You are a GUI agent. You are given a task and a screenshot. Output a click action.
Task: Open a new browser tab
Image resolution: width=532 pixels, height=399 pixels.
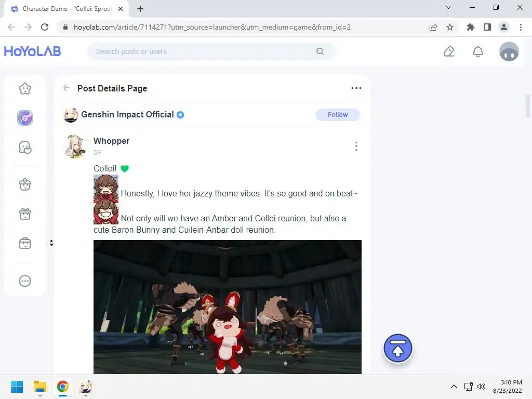point(140,9)
